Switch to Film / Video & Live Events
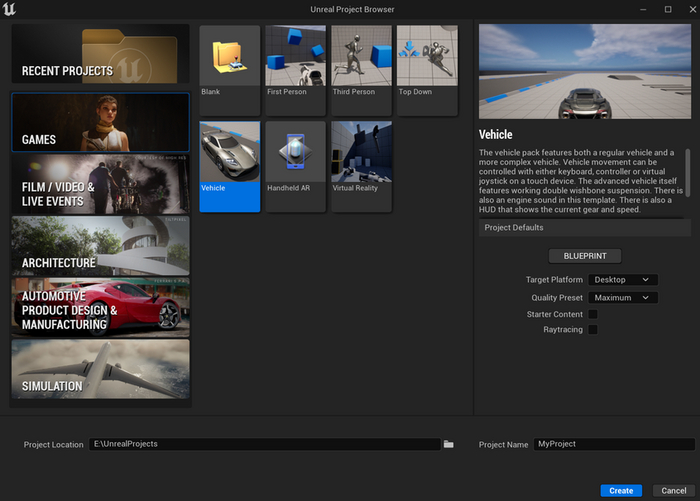This screenshot has width=700, height=501. pyautogui.click(x=100, y=184)
